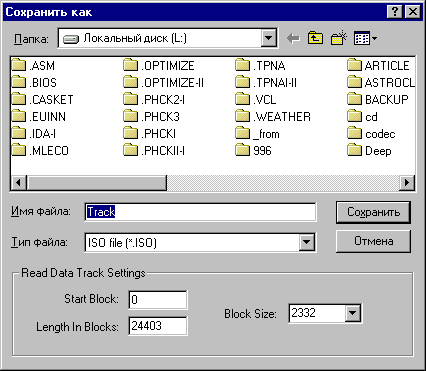Select the .OPTIMIZE-II folder icon
The height and width of the screenshot is (371, 426).
pyautogui.click(x=130, y=82)
